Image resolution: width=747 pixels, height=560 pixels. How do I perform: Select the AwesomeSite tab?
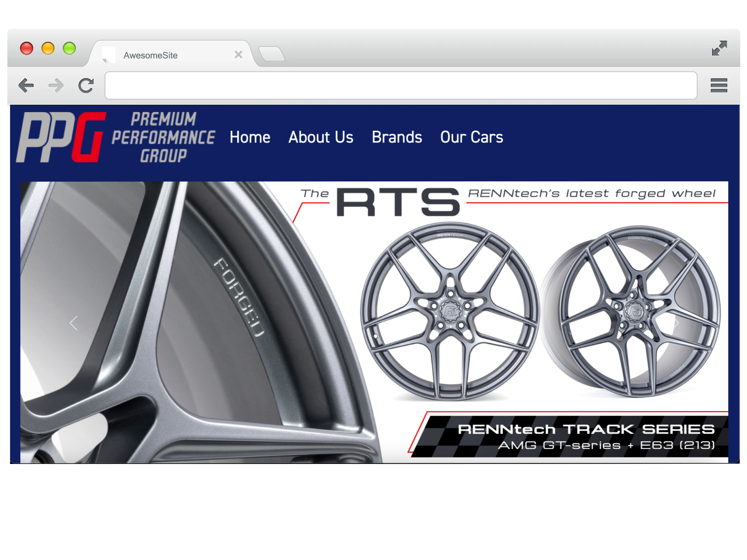172,54
